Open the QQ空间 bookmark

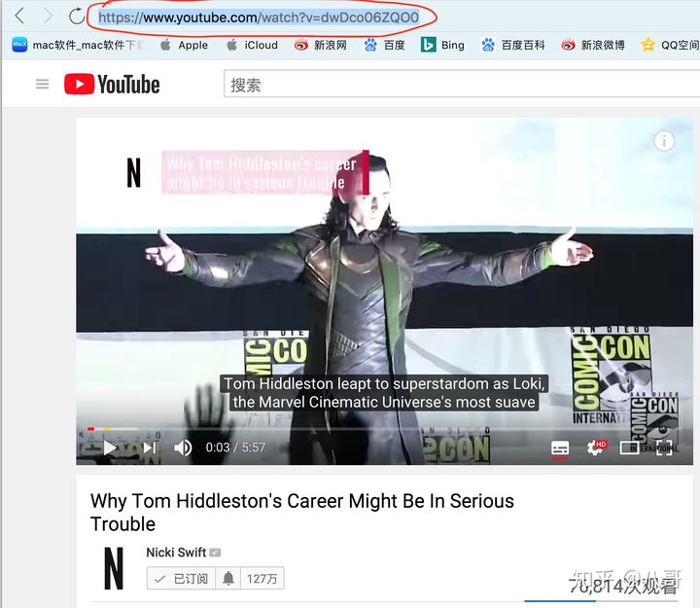[670, 45]
